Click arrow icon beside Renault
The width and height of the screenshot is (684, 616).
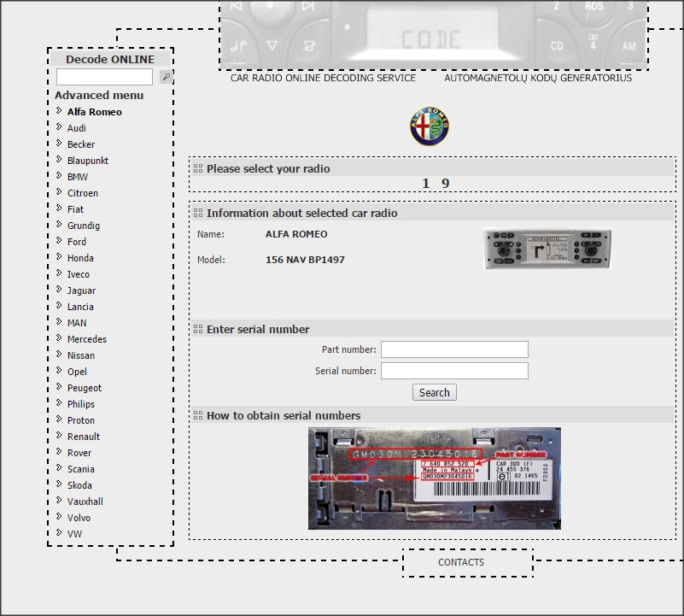coord(59,435)
